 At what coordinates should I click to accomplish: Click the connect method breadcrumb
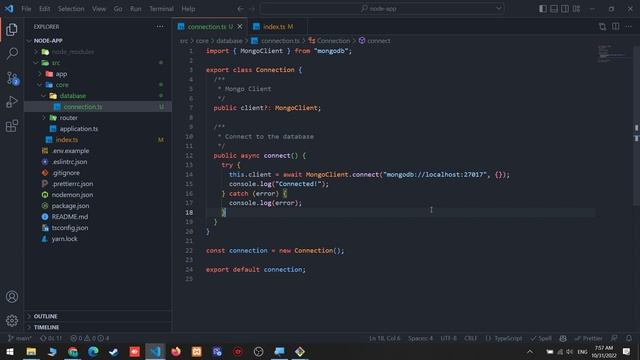click(374, 41)
